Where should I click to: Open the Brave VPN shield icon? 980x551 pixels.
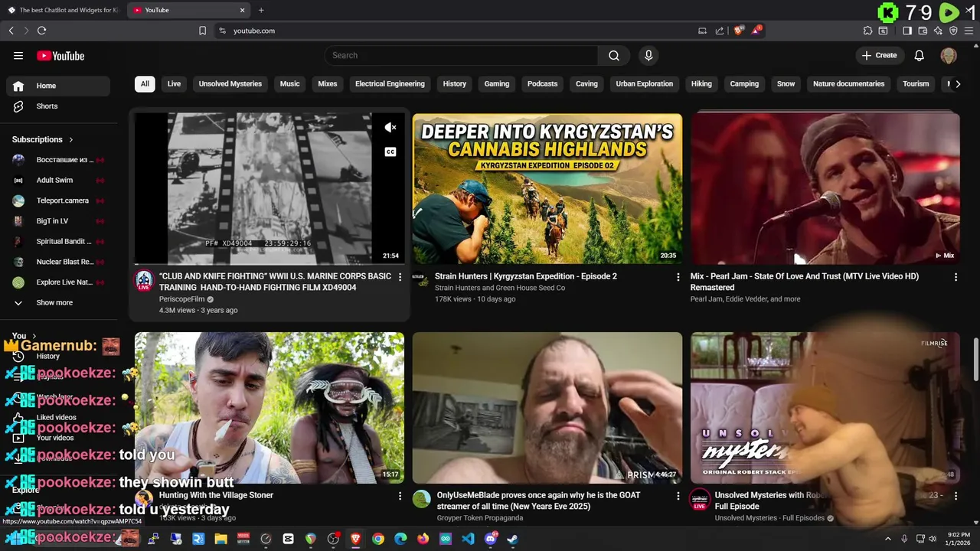click(x=953, y=31)
